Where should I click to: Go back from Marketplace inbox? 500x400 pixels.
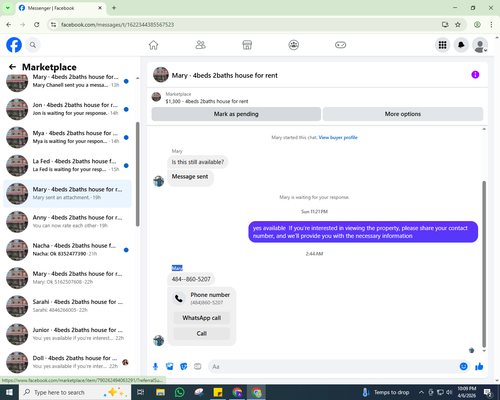[12, 67]
